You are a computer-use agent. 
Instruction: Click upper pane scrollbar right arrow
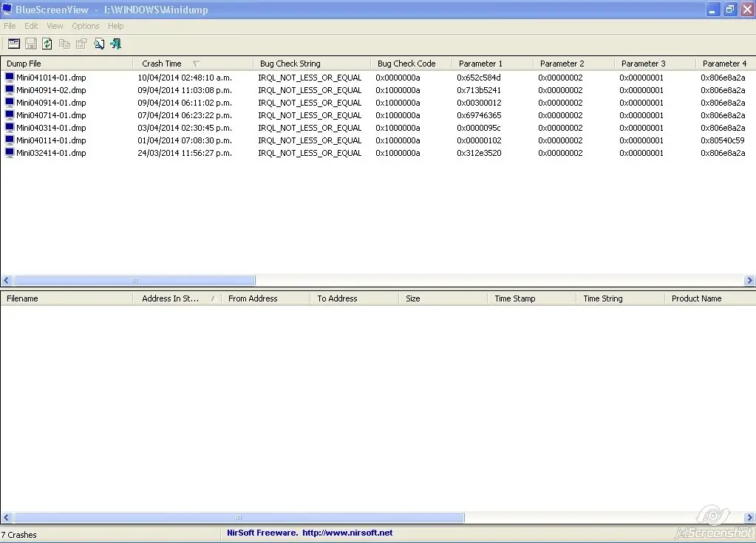click(x=749, y=281)
